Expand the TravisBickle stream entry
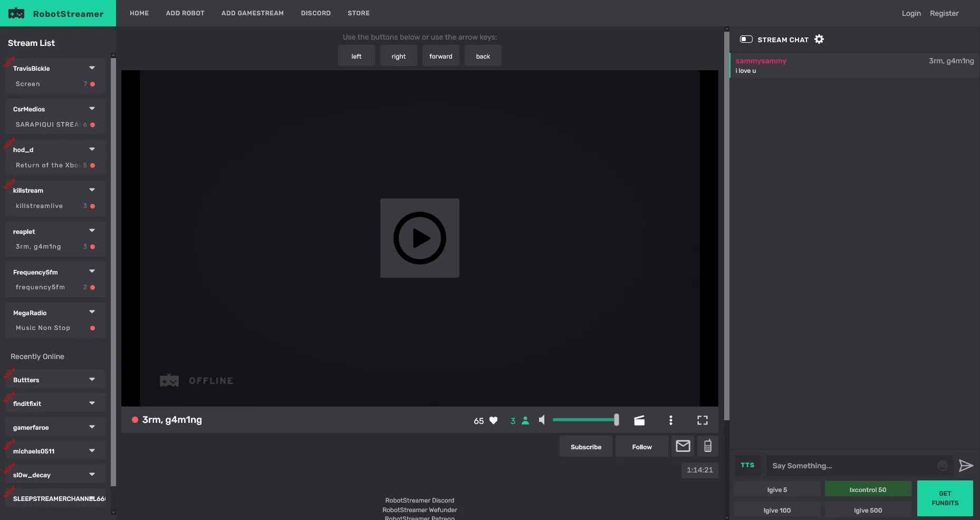The width and height of the screenshot is (980, 520). [92, 68]
